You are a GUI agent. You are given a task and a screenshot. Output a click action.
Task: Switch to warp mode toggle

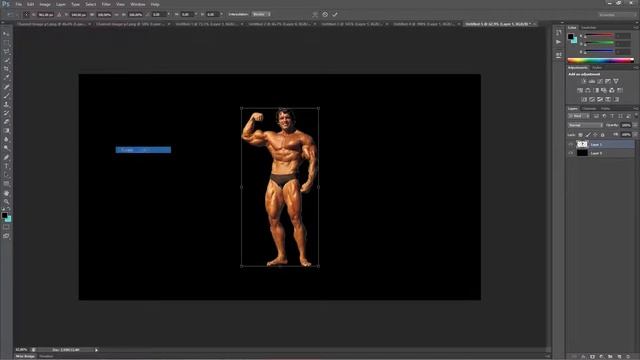coord(315,14)
